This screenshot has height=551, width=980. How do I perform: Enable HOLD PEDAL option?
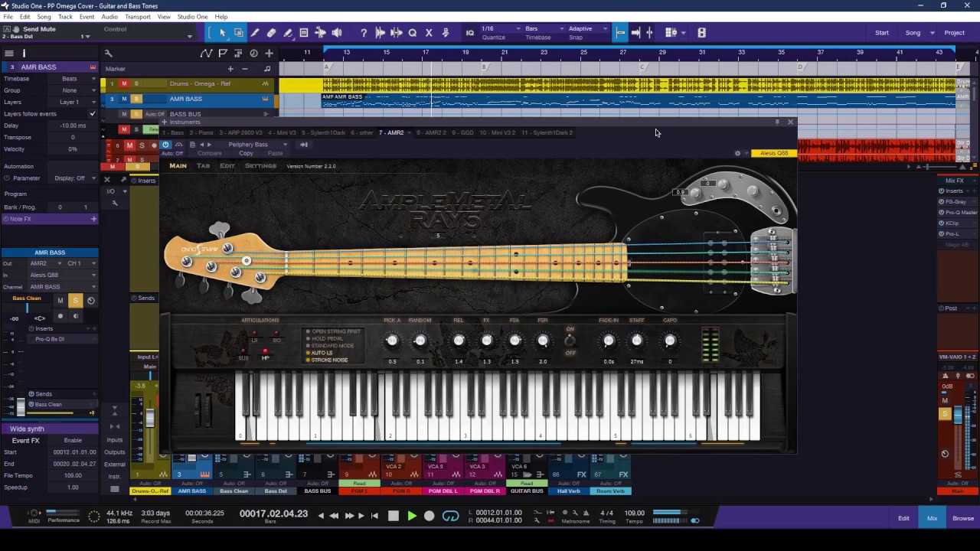tap(327, 338)
